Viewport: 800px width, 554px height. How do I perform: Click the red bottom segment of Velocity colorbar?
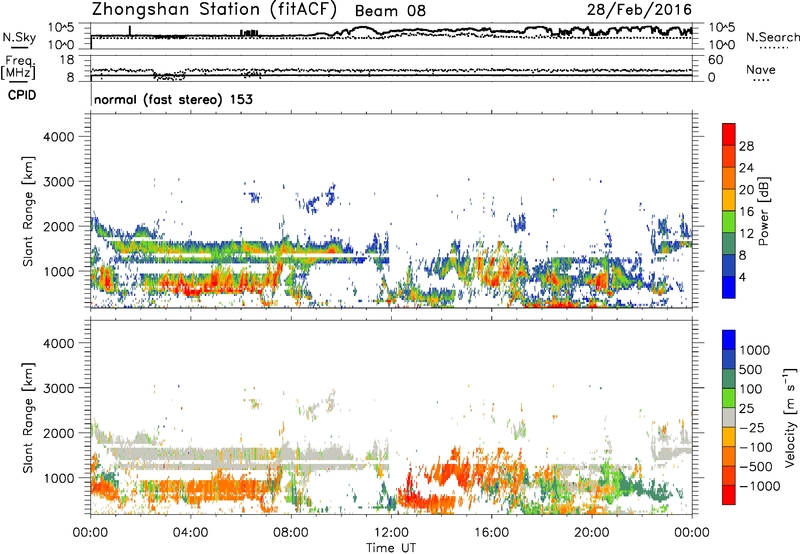[729, 495]
